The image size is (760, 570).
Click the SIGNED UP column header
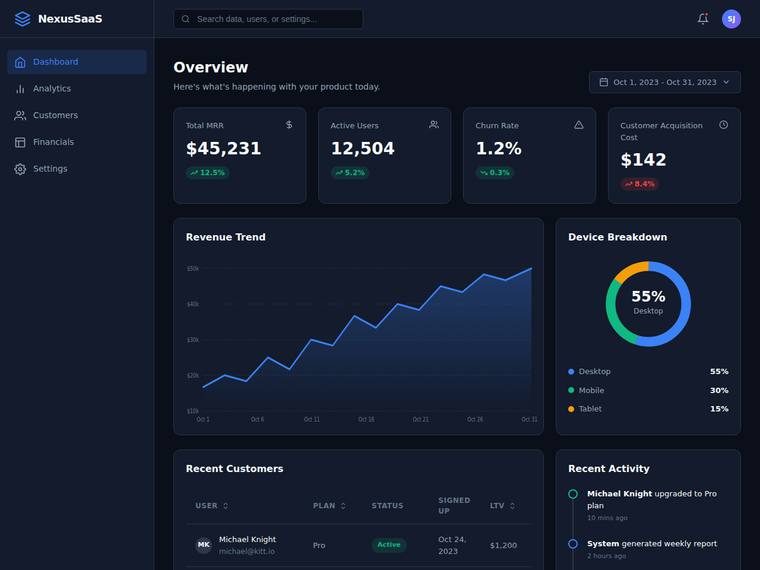454,506
